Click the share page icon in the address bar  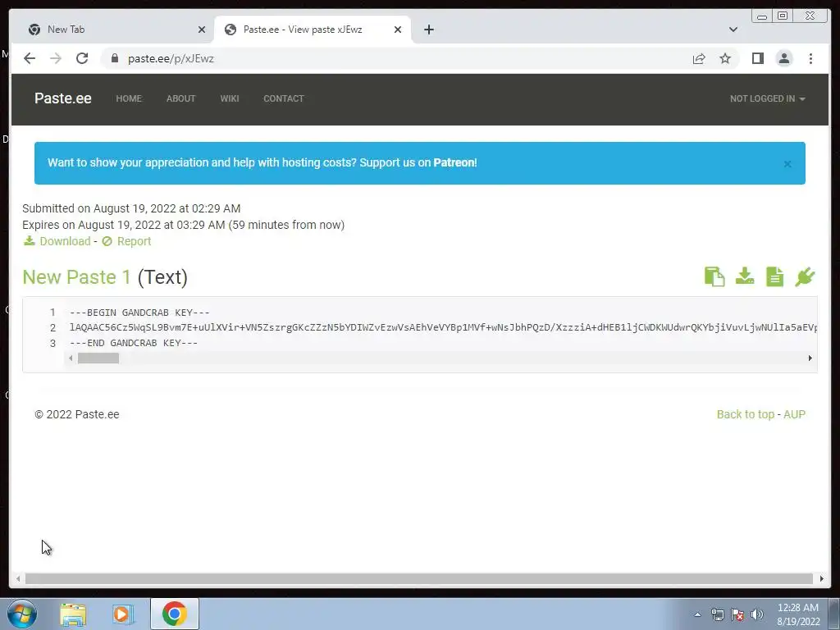699,58
